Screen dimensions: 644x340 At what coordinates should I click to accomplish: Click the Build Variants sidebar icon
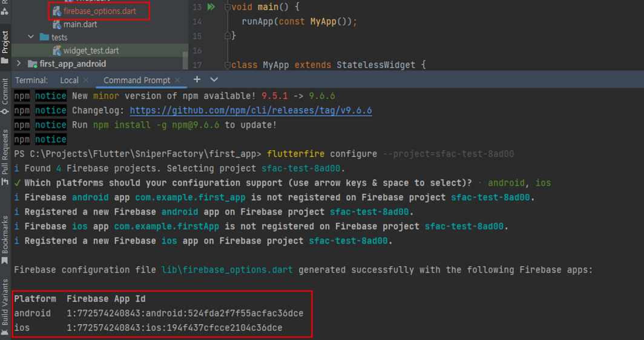(5, 332)
